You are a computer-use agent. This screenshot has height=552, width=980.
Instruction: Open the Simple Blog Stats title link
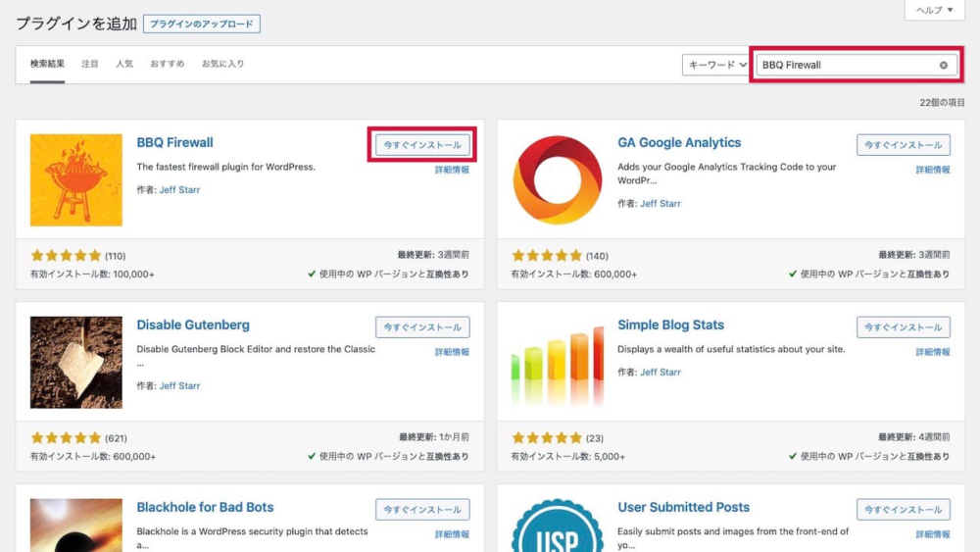coord(670,326)
